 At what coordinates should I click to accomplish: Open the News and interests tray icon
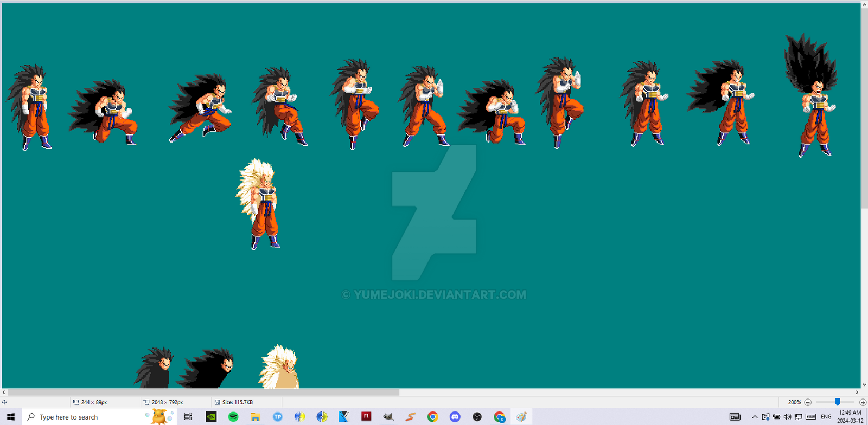735,417
